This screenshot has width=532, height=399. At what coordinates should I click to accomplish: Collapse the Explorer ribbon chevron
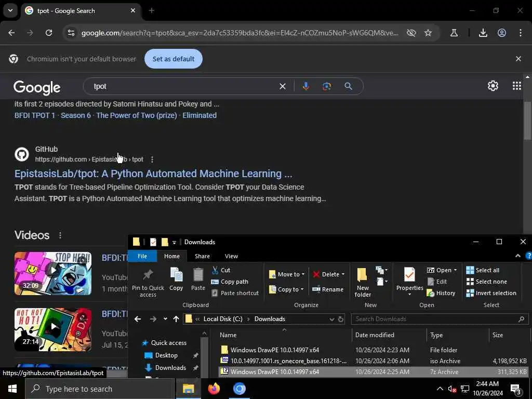click(518, 256)
